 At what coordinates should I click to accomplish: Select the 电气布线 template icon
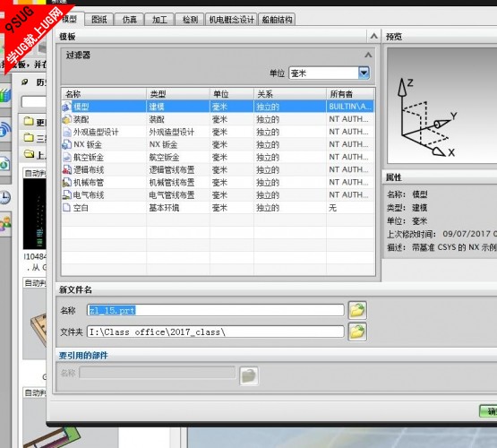[67, 195]
